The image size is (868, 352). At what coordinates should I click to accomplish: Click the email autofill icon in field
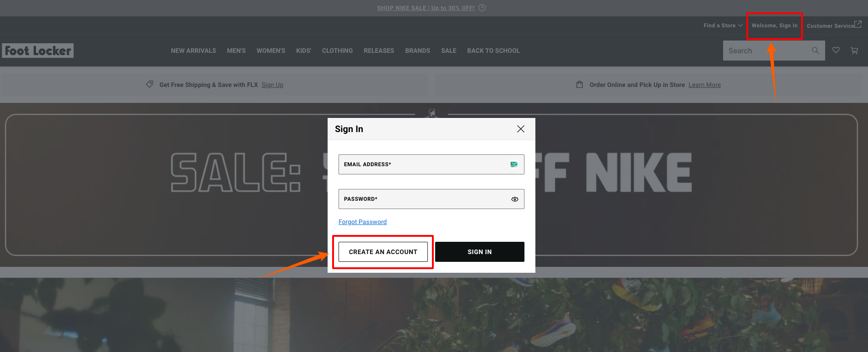[514, 164]
